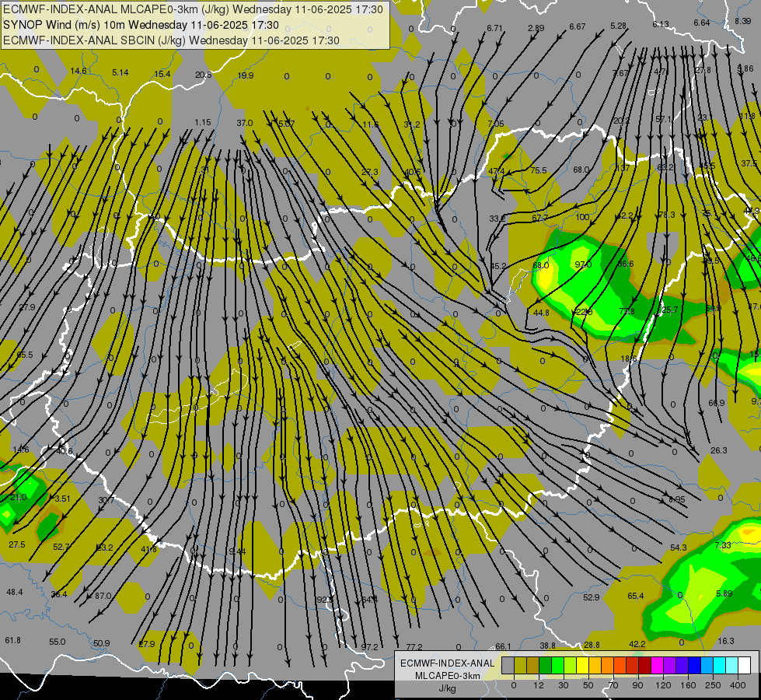Image resolution: width=761 pixels, height=700 pixels.
Task: Click the map value '15.4'
Action: click(x=162, y=74)
